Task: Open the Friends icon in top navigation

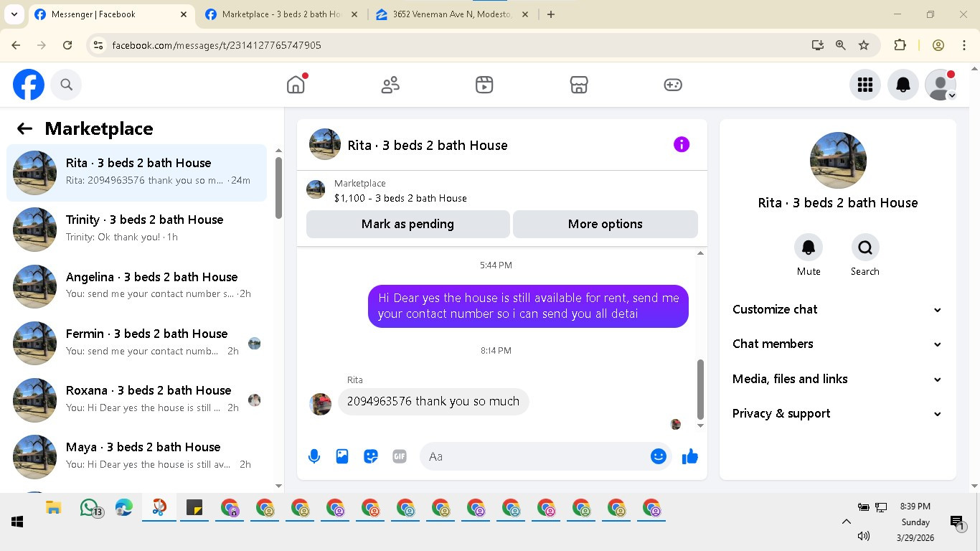Action: coord(390,85)
